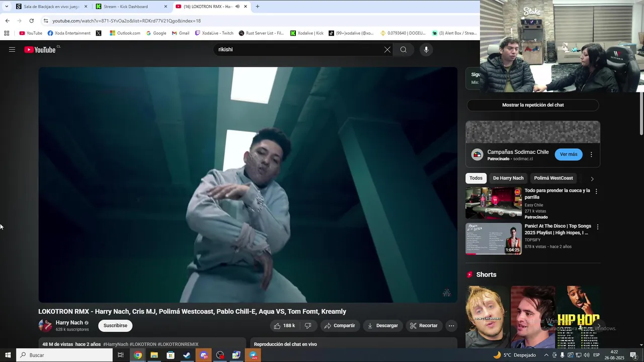
Task: Subscribe to Harry Nach channel
Action: pos(115,325)
